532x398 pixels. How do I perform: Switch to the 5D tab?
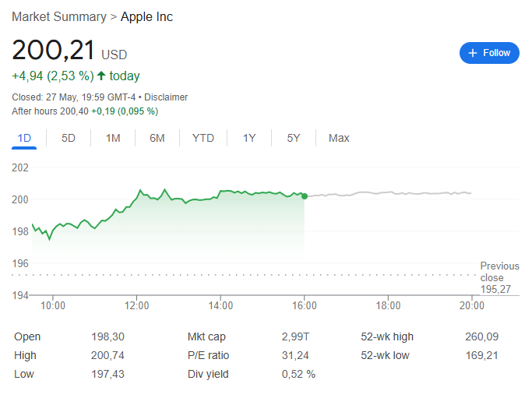pos(69,138)
